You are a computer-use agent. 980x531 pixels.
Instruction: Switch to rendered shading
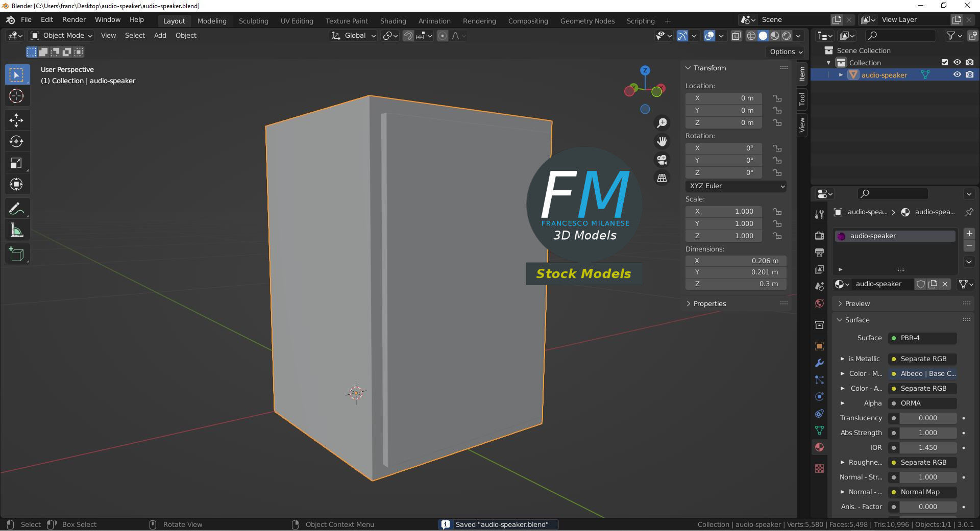[787, 36]
